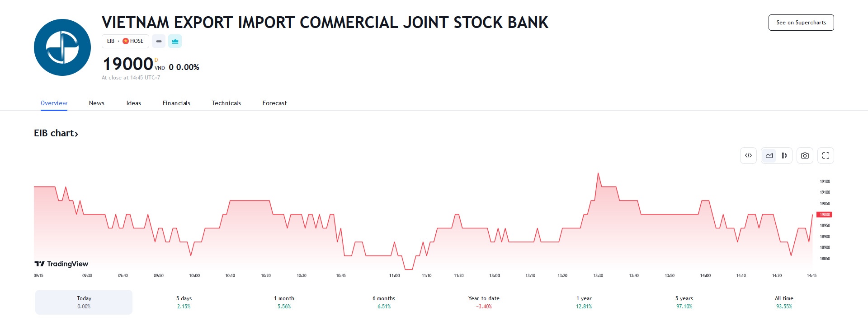Click the Vietnam flag HOSE exchange icon

126,41
